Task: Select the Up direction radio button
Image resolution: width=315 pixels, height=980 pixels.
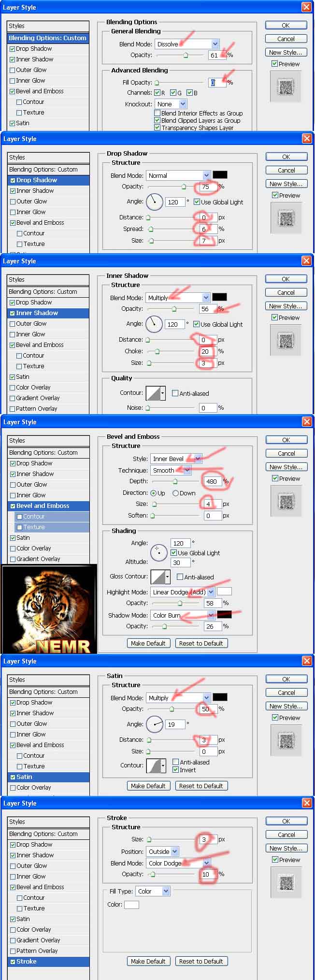Action: click(153, 493)
